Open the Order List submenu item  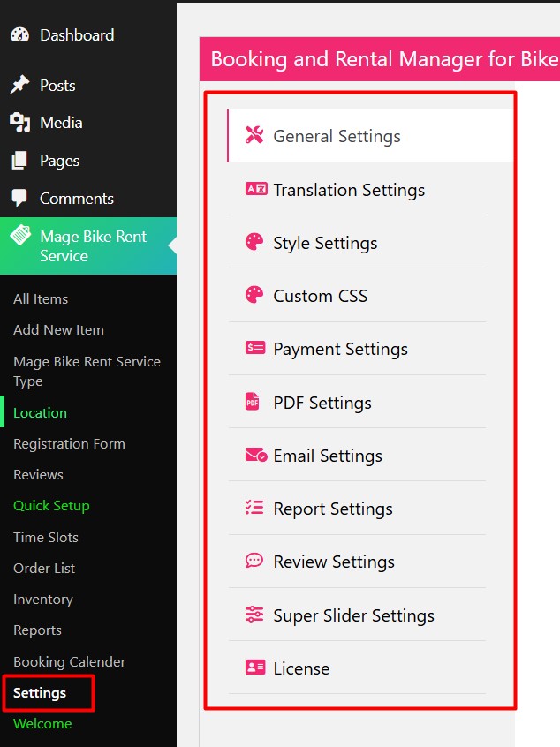(x=44, y=568)
